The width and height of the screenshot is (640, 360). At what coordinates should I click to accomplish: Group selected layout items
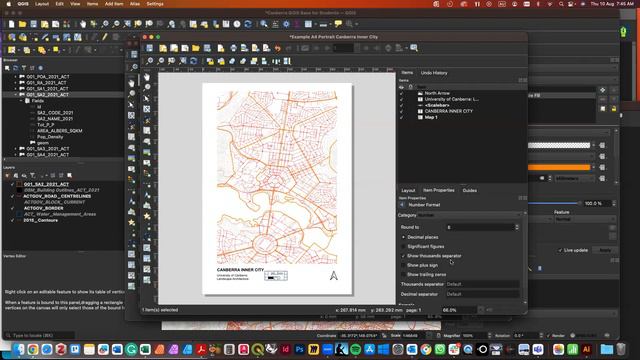point(232,61)
